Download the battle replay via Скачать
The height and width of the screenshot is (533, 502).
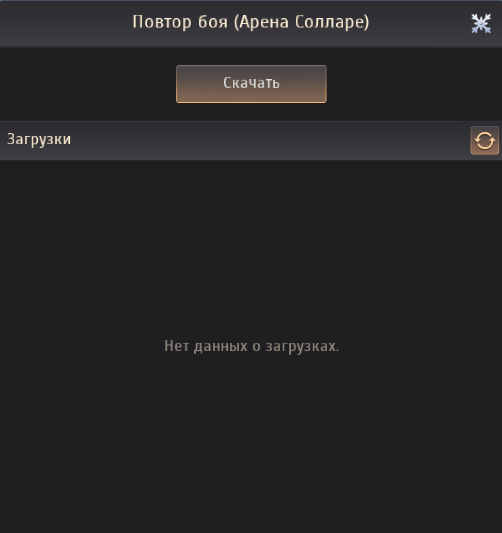[251, 84]
